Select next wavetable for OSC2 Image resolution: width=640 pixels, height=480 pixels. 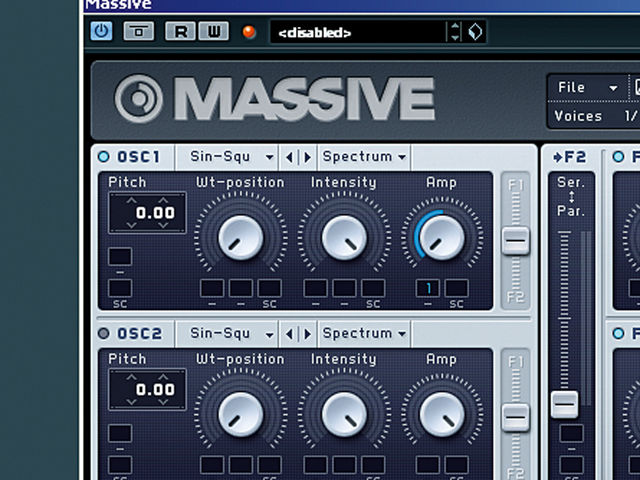[307, 334]
